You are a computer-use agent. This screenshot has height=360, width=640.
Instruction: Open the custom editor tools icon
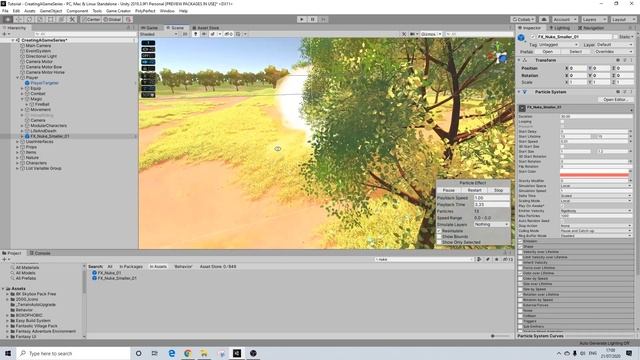pyautogui.click(x=72, y=19)
